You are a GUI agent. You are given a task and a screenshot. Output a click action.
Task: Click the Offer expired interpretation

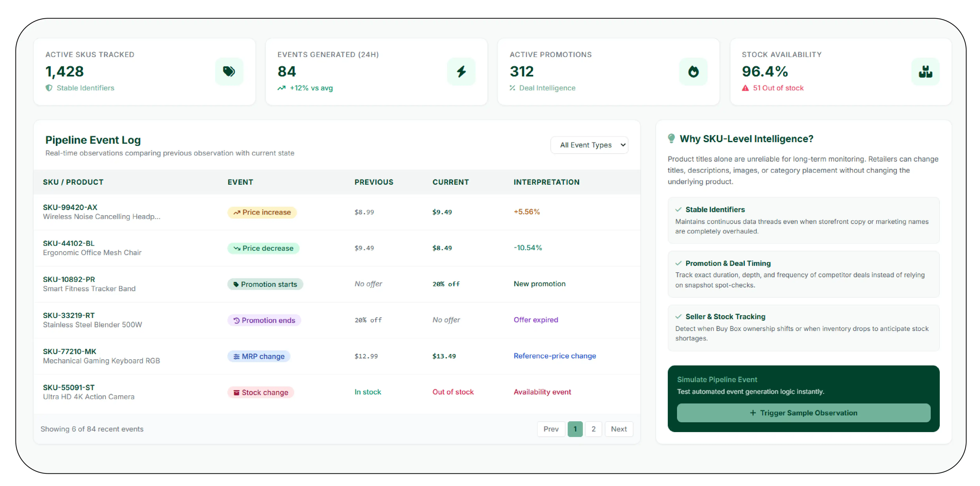[x=536, y=320]
